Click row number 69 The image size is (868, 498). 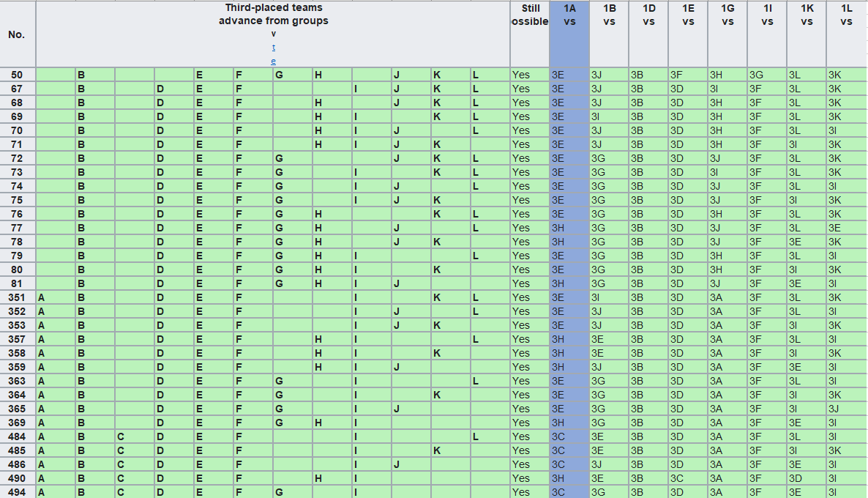pyautogui.click(x=17, y=116)
